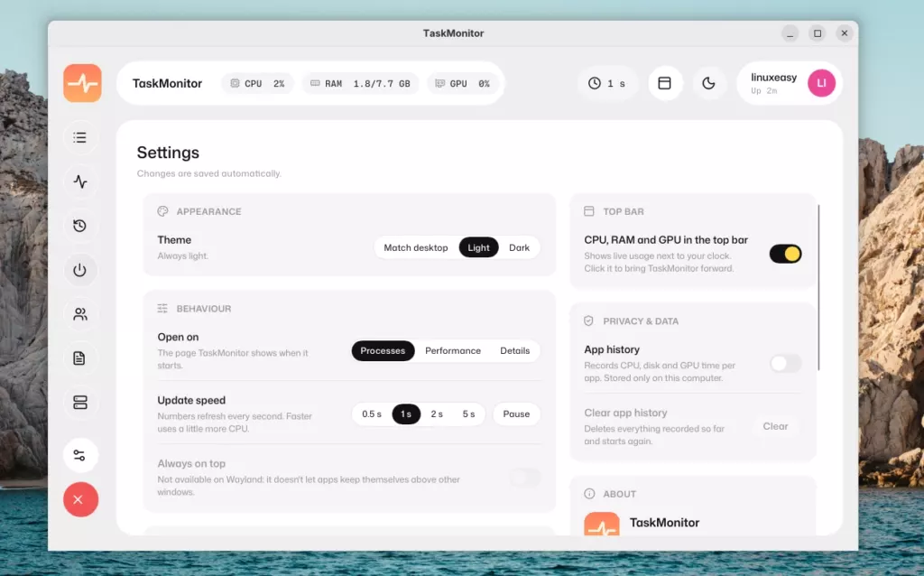The image size is (924, 576).
Task: Click the About info circle icon
Action: pyautogui.click(x=589, y=494)
